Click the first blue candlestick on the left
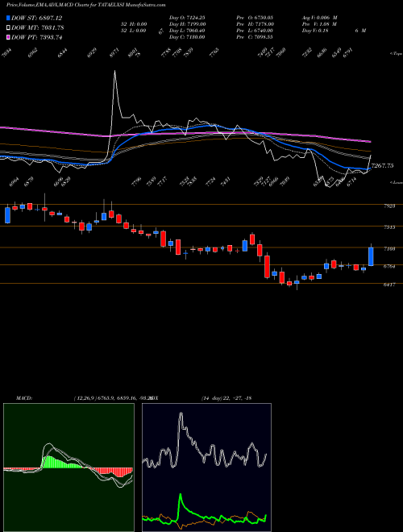The image size is (403, 532). [x=7, y=215]
